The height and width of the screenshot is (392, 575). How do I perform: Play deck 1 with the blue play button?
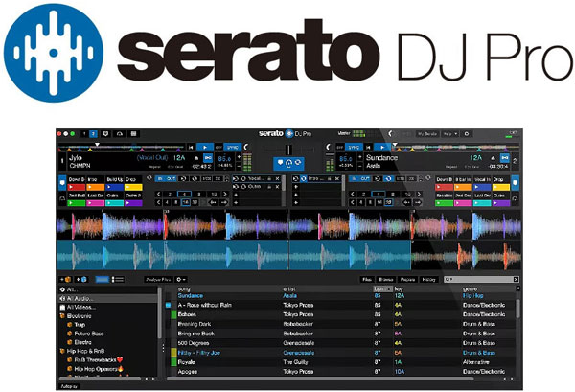click(x=205, y=148)
